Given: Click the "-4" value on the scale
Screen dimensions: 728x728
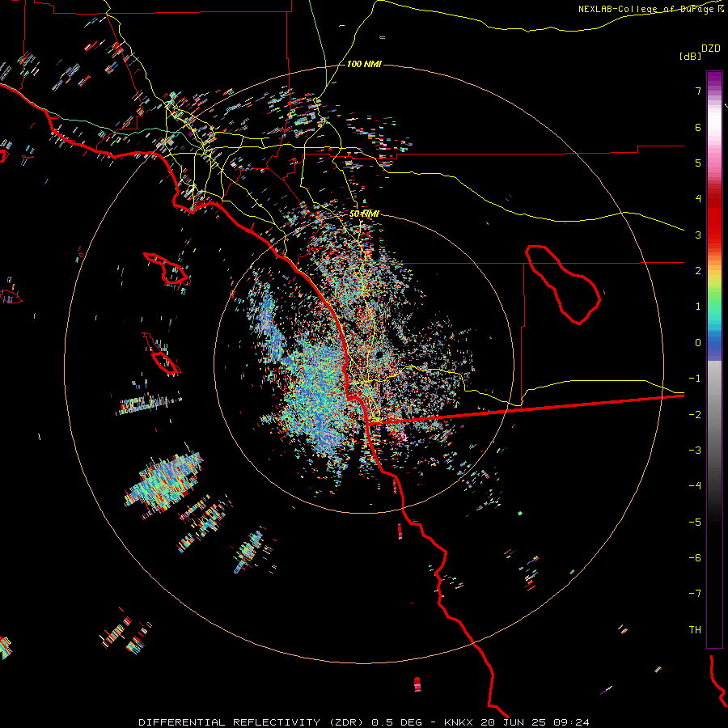Looking at the screenshot, I should 695,486.
